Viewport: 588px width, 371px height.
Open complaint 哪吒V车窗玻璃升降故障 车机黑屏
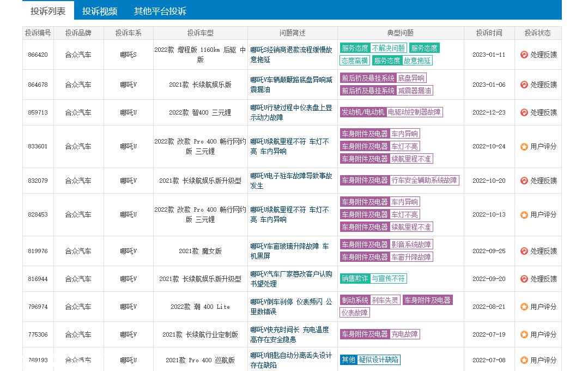coord(289,251)
